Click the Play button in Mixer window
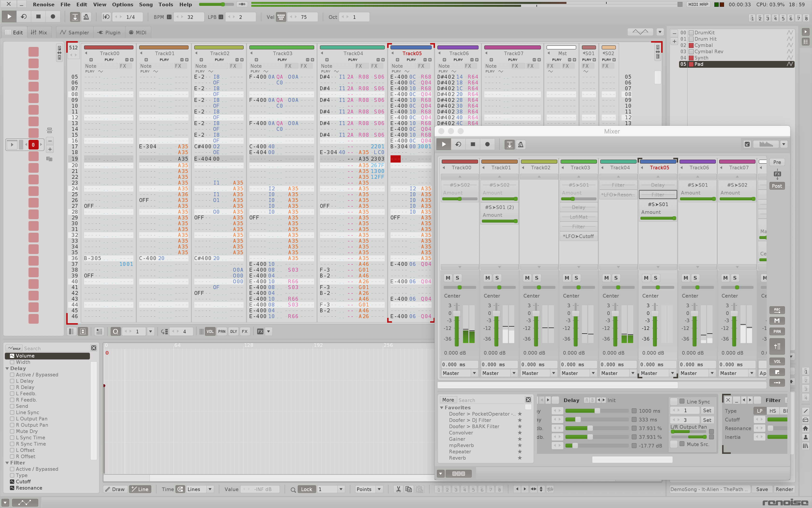812x508 pixels. (444, 144)
